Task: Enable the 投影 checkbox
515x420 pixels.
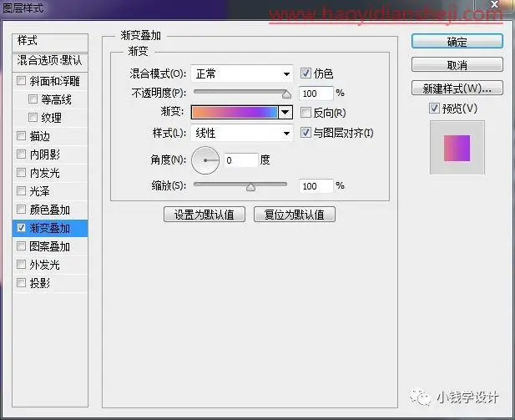Action: point(22,282)
